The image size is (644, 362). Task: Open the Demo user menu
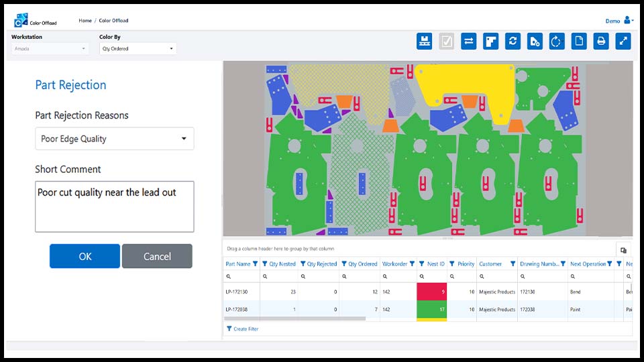[x=619, y=21]
